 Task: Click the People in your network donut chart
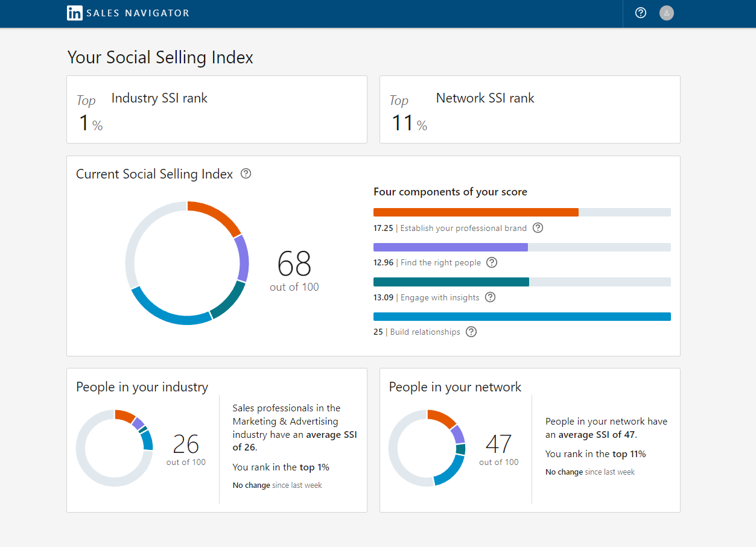click(428, 448)
